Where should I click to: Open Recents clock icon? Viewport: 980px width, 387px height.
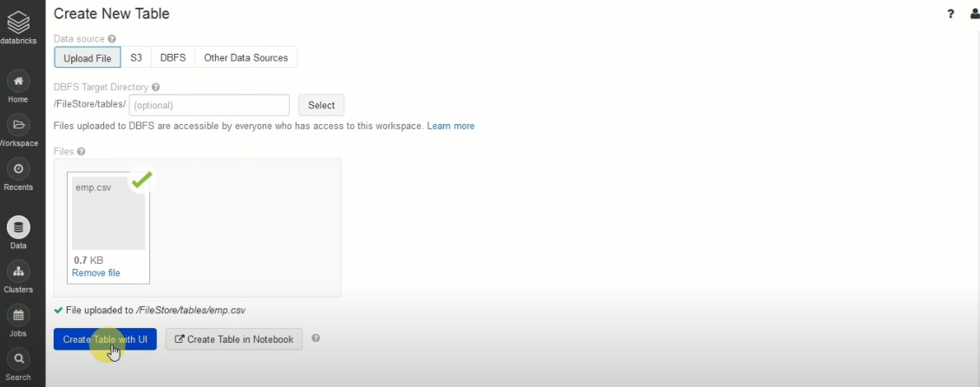click(18, 168)
